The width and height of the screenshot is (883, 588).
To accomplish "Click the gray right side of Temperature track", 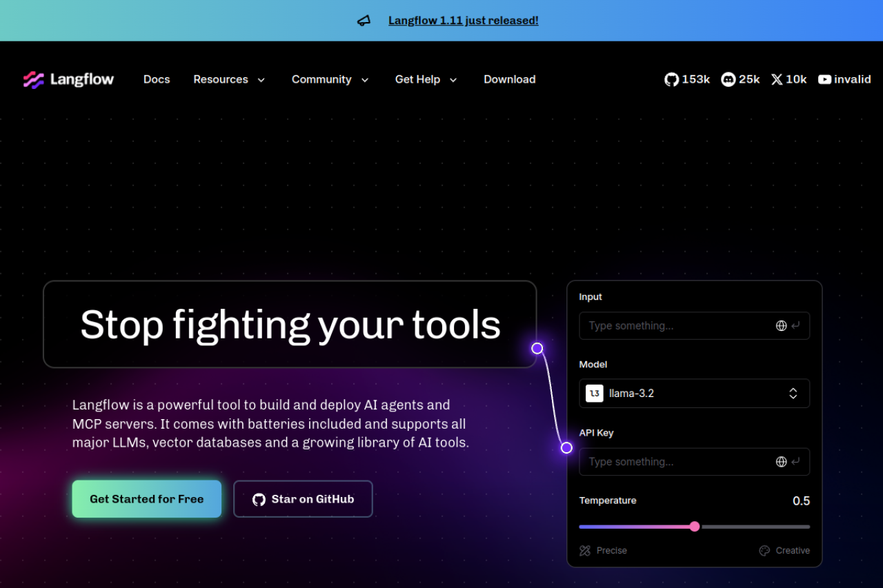I will (755, 527).
